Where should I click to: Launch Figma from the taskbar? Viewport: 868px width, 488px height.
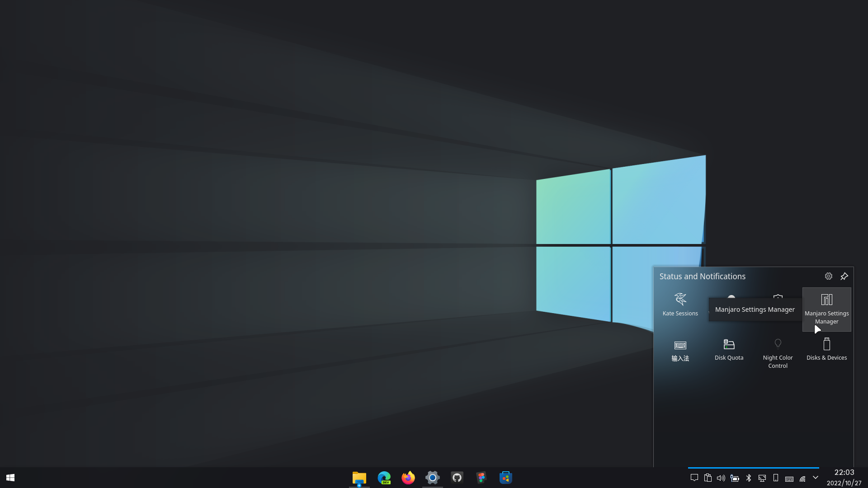pos(481,478)
